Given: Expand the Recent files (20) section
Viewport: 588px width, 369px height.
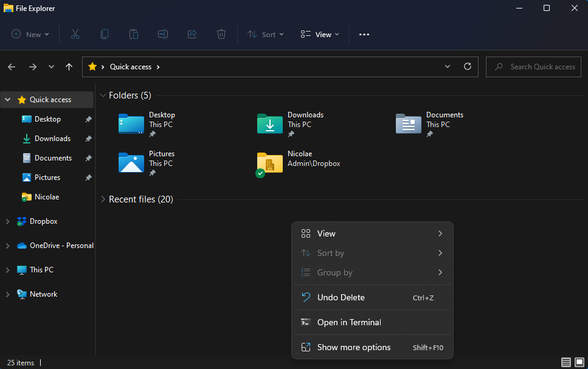Looking at the screenshot, I should (x=103, y=199).
